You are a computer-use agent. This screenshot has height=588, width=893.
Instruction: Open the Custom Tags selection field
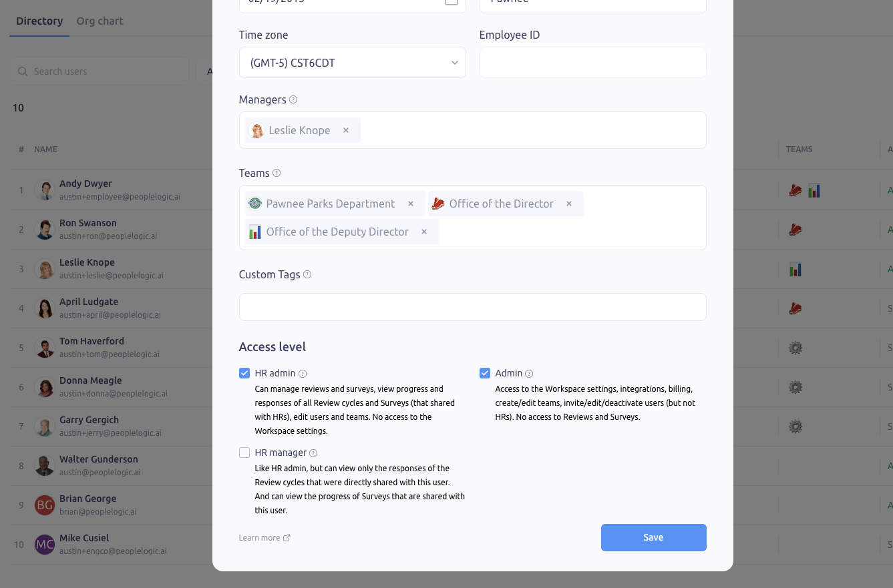pos(472,307)
